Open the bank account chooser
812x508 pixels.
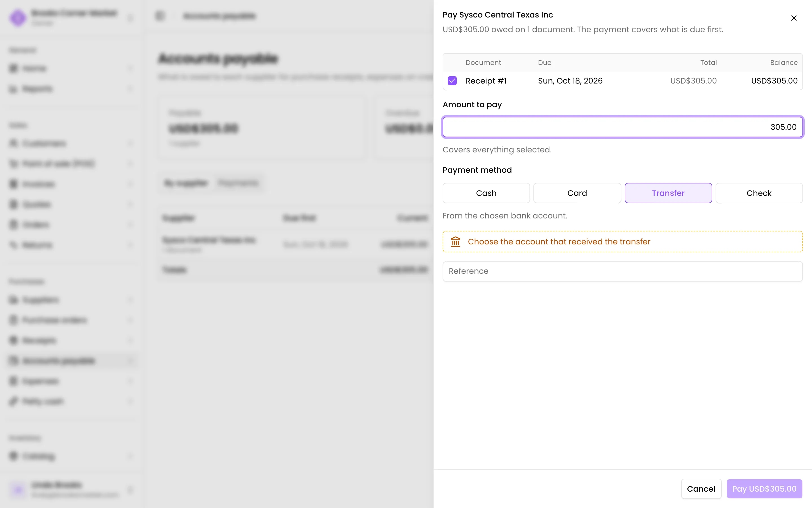click(x=623, y=242)
